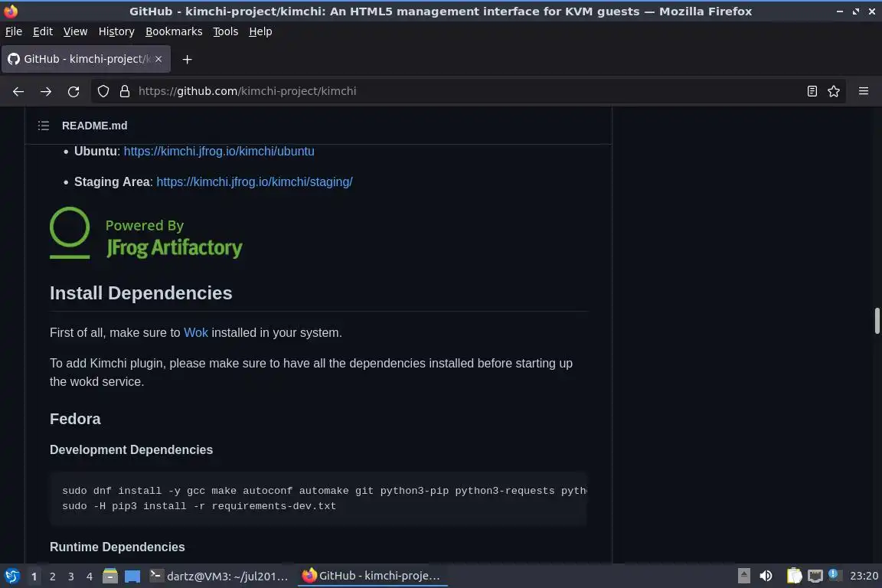Follow the kimchi staging jfrog link
Viewport: 882px width, 588px height.
pos(254,181)
